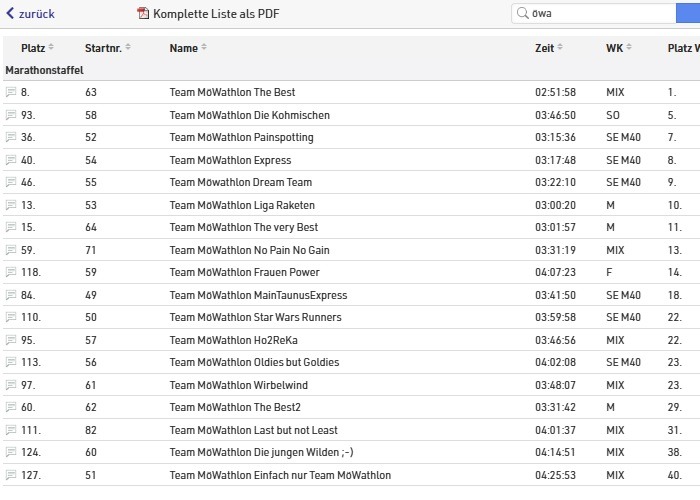The height and width of the screenshot is (500, 700).
Task: Click comment icon for place 127 row
Action: click(11, 475)
